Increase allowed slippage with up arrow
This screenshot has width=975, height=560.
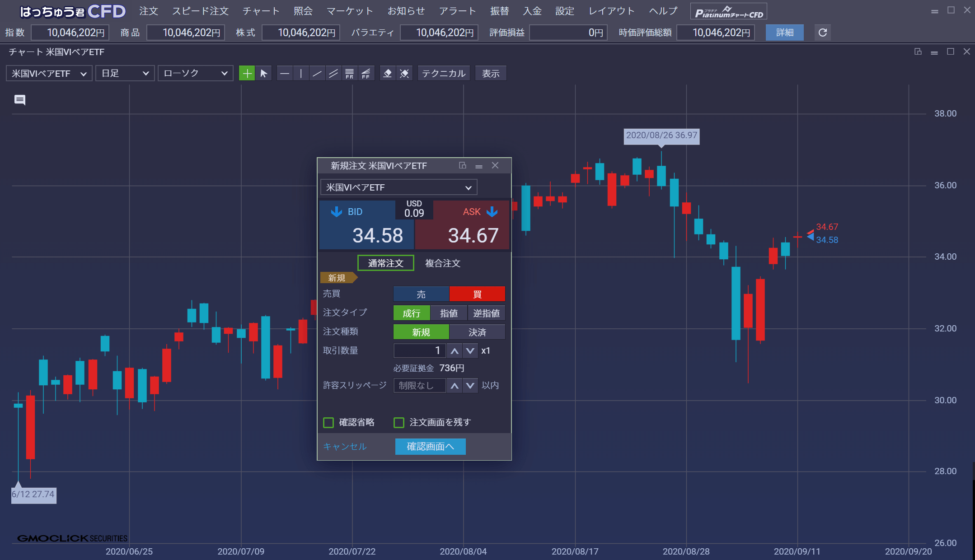[x=455, y=385]
